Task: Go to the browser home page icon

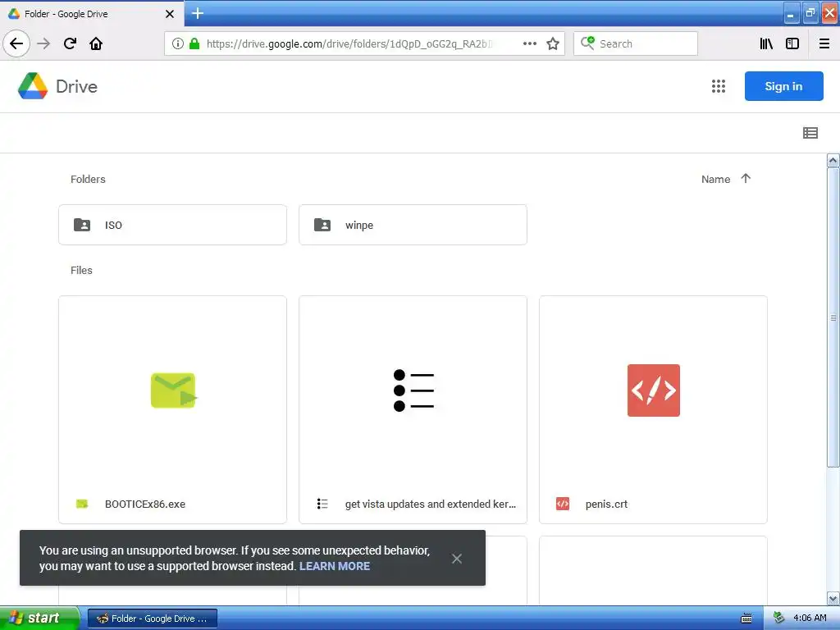Action: [96, 43]
